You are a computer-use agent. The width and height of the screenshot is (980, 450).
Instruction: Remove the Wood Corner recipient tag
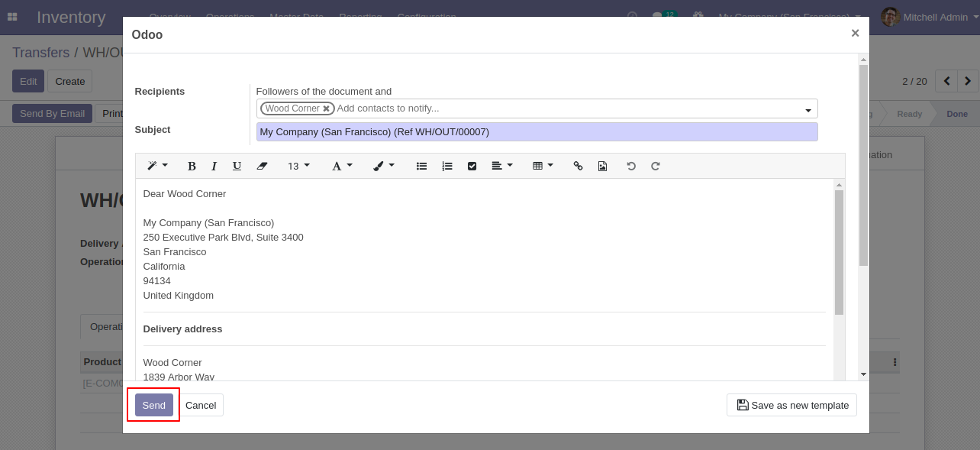[326, 108]
